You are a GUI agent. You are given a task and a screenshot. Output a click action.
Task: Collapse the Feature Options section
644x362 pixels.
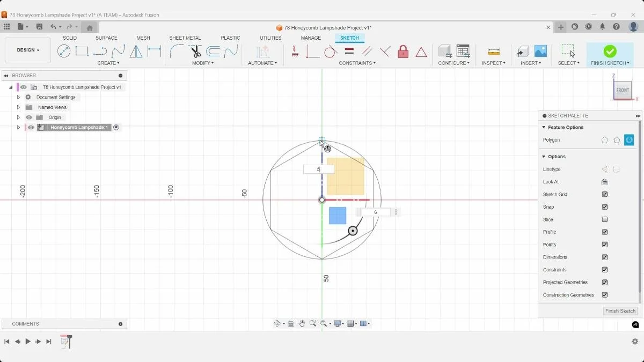[x=544, y=128]
